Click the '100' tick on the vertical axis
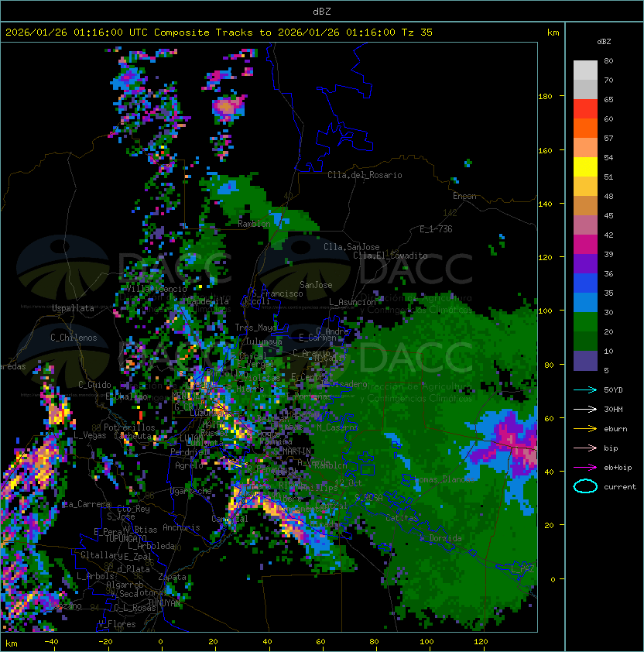This screenshot has height=652, width=644. click(x=545, y=311)
